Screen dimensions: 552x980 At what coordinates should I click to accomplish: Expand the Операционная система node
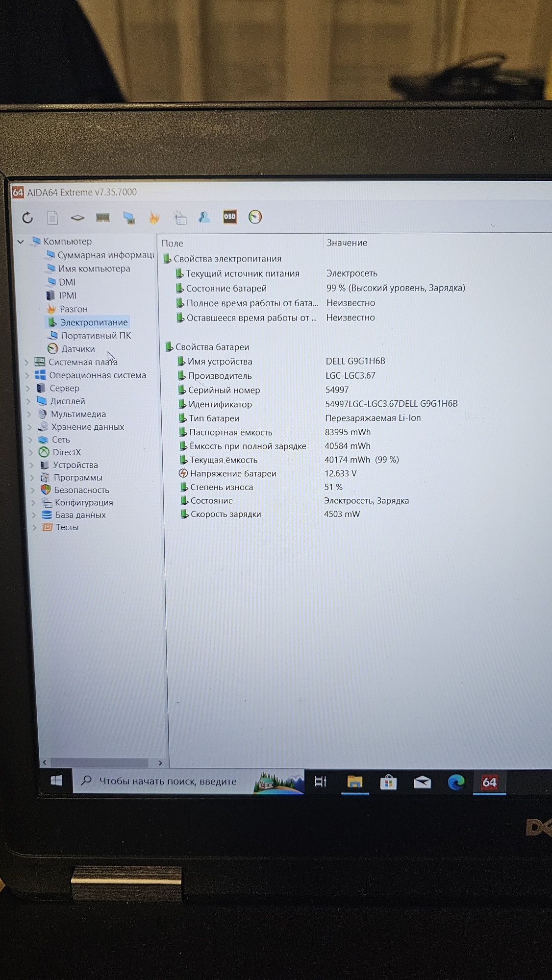click(x=27, y=375)
